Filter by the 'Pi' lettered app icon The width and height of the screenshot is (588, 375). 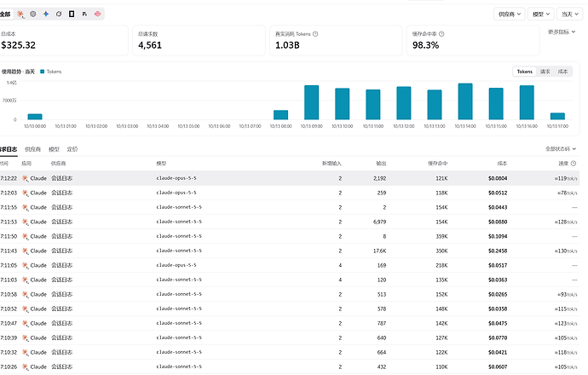pyautogui.click(x=84, y=14)
